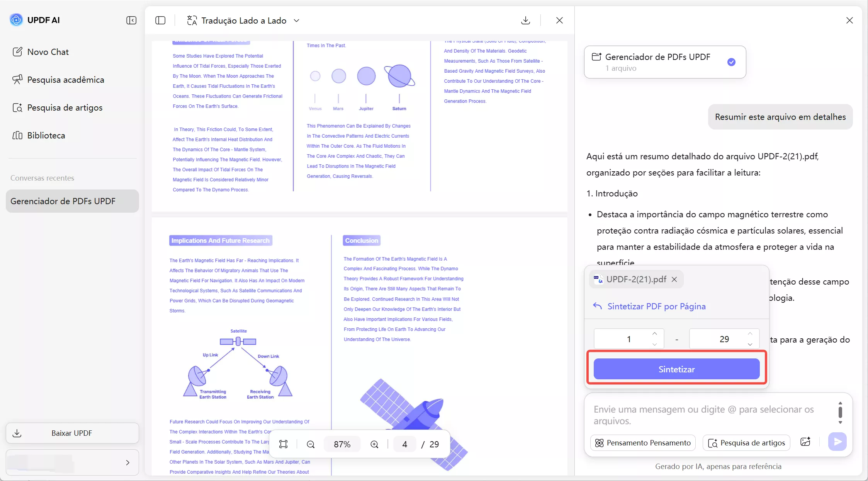The width and height of the screenshot is (868, 481).
Task: Zoom out of the PDF
Action: pos(311,444)
